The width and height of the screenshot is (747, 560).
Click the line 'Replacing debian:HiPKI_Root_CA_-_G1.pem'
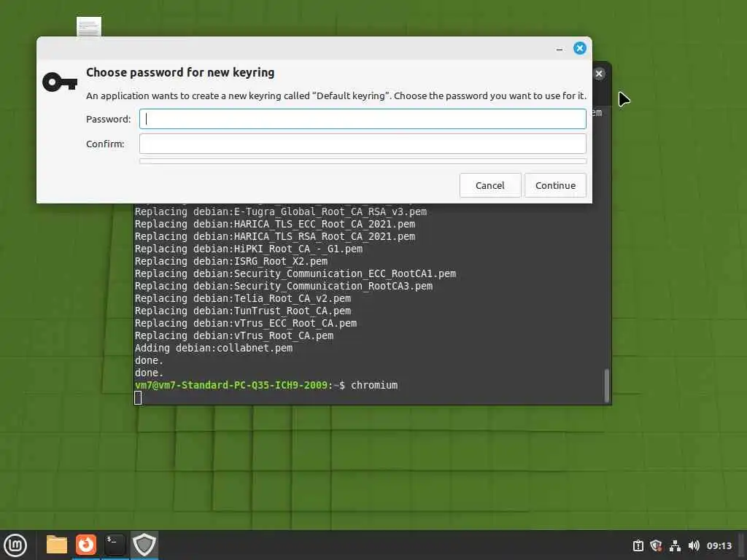(x=249, y=249)
